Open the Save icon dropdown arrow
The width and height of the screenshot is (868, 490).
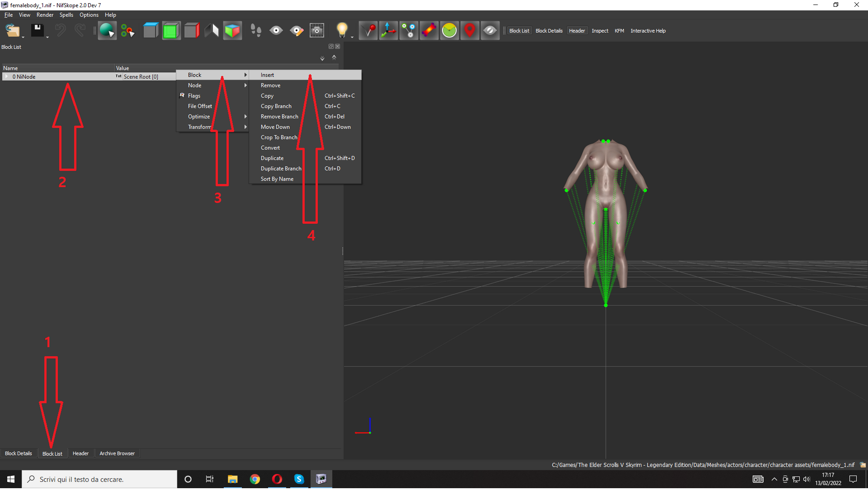click(x=47, y=36)
